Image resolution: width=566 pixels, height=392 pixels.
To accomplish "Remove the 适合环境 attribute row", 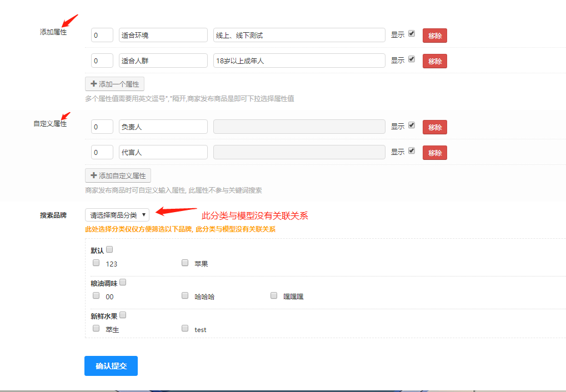I will [x=434, y=36].
